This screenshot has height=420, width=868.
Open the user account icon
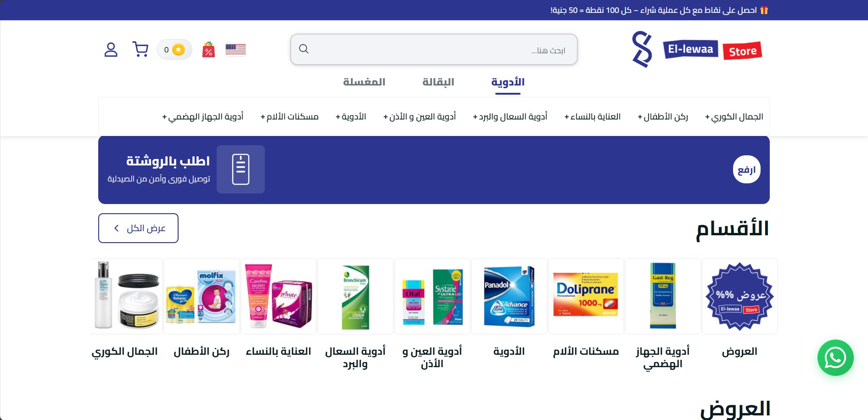point(111,50)
